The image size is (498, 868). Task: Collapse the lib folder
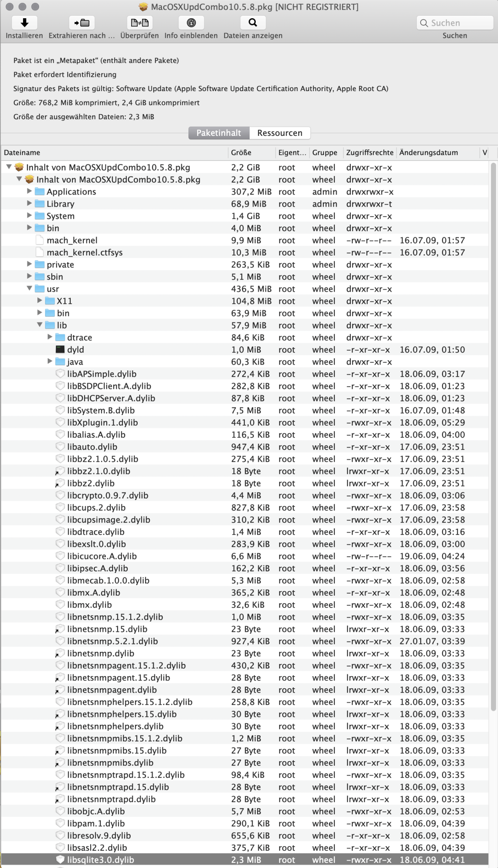(40, 325)
